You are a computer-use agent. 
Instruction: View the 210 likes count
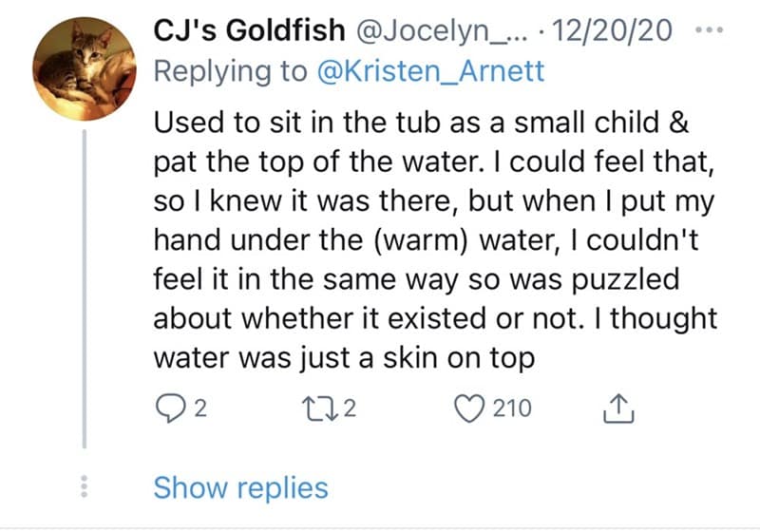(511, 409)
